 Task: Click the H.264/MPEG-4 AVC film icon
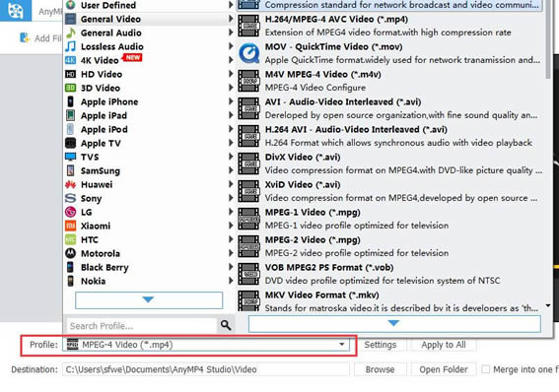[x=248, y=26]
